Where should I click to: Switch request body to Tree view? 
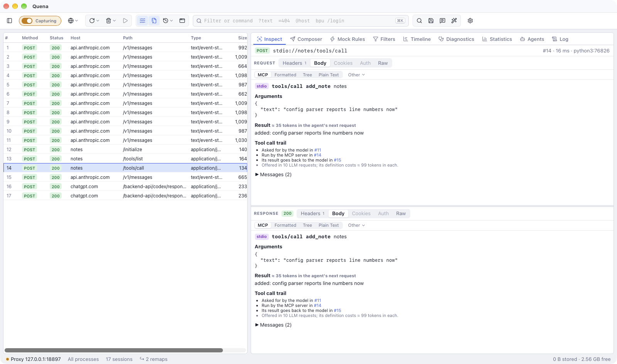[x=307, y=75]
